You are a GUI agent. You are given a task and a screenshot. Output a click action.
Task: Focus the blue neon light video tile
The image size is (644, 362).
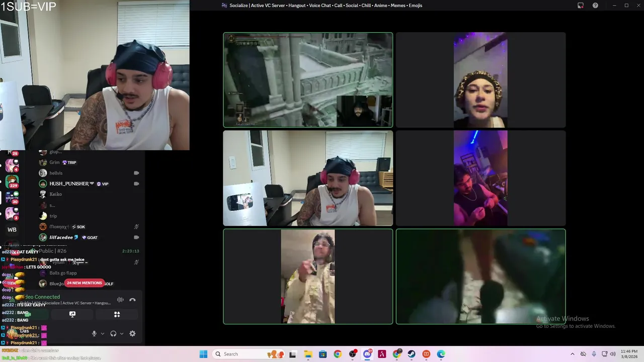480,178
